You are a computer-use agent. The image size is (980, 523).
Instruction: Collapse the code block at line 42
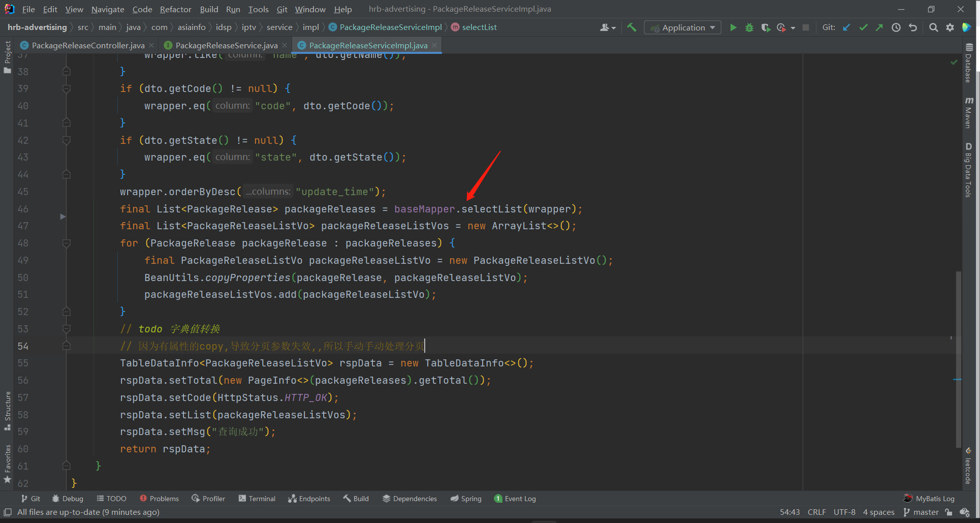click(66, 140)
